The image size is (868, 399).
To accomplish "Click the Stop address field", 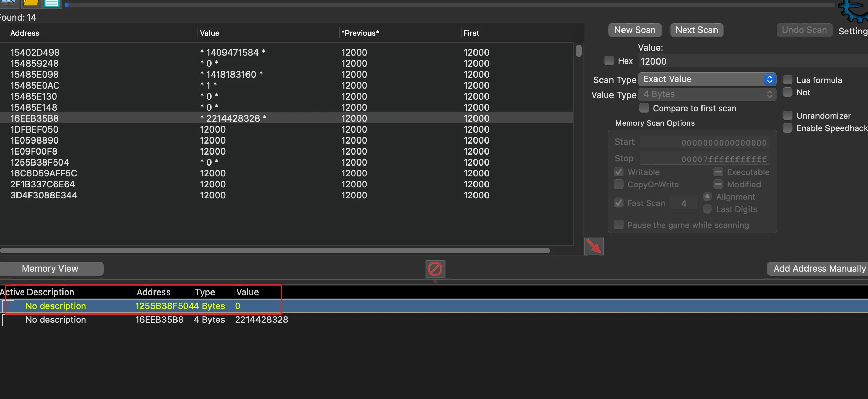I will [x=705, y=159].
